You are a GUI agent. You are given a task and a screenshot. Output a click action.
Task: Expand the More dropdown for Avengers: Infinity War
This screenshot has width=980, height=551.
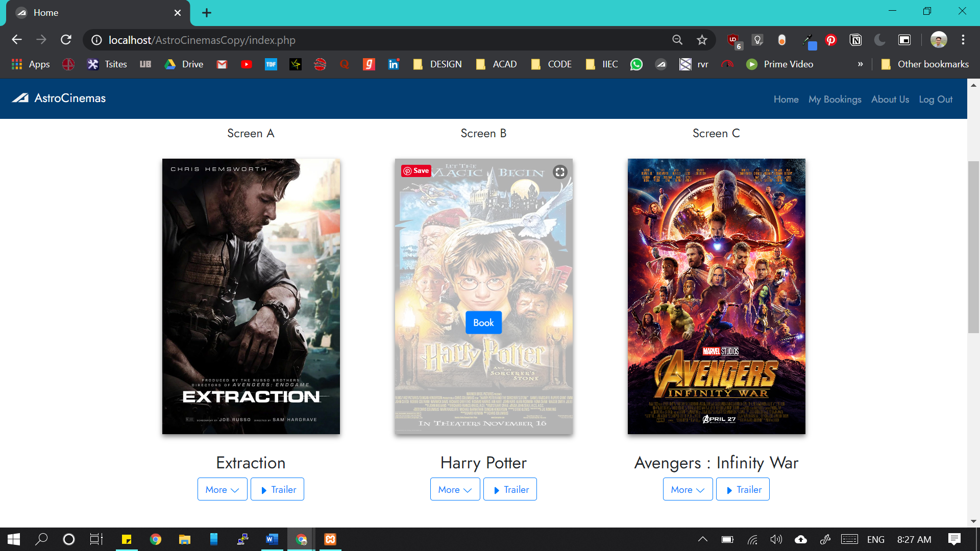(688, 489)
